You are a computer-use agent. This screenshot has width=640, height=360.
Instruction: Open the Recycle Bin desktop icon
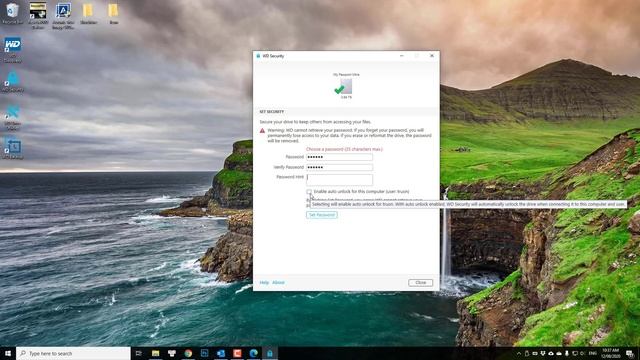[x=12, y=13]
